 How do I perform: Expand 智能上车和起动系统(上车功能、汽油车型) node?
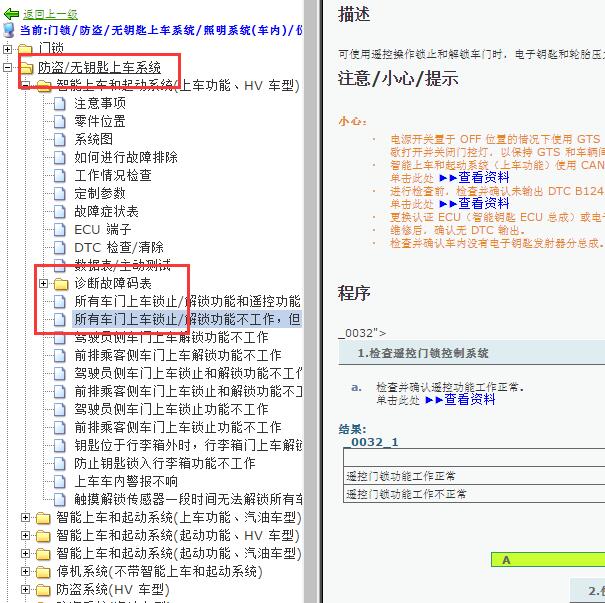[x=25, y=517]
